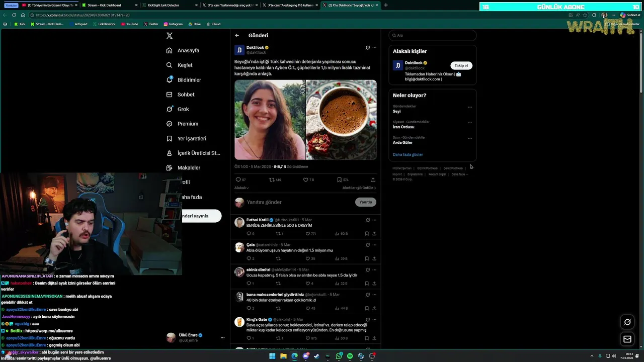Like the main Daktilock post

[308, 179]
